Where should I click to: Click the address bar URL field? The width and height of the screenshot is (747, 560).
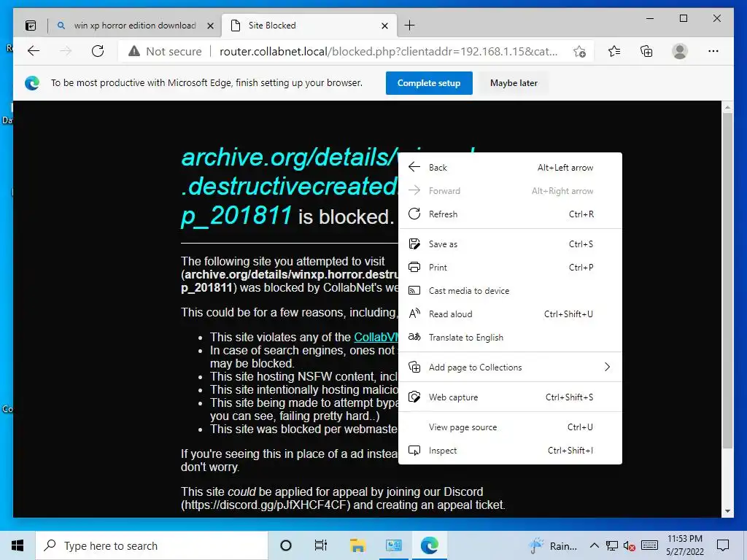coord(388,52)
